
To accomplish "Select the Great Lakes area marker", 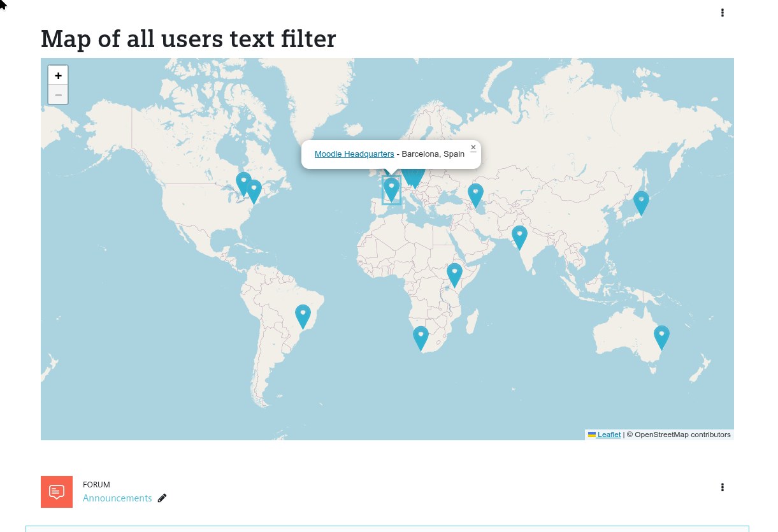I will [x=243, y=184].
